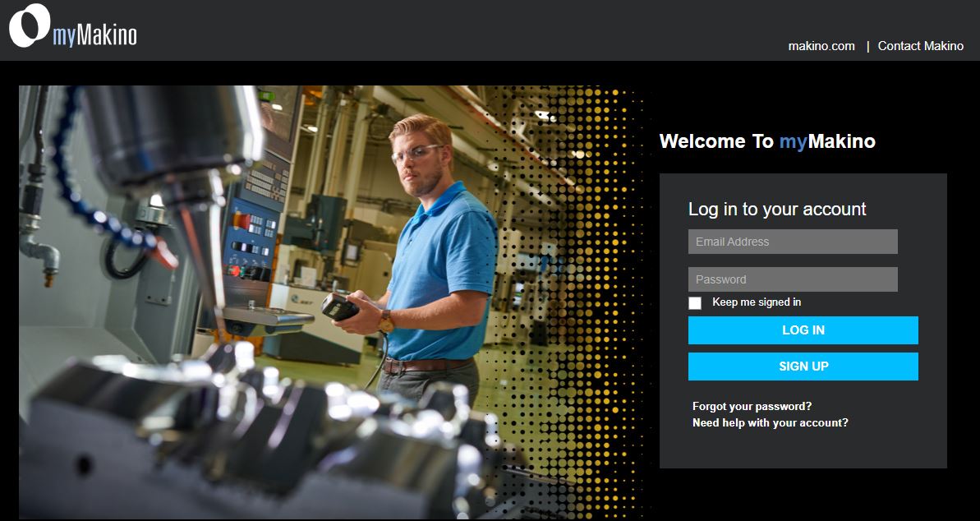Select the Password entry box
Image resolution: width=980 pixels, height=521 pixels.
coord(792,279)
